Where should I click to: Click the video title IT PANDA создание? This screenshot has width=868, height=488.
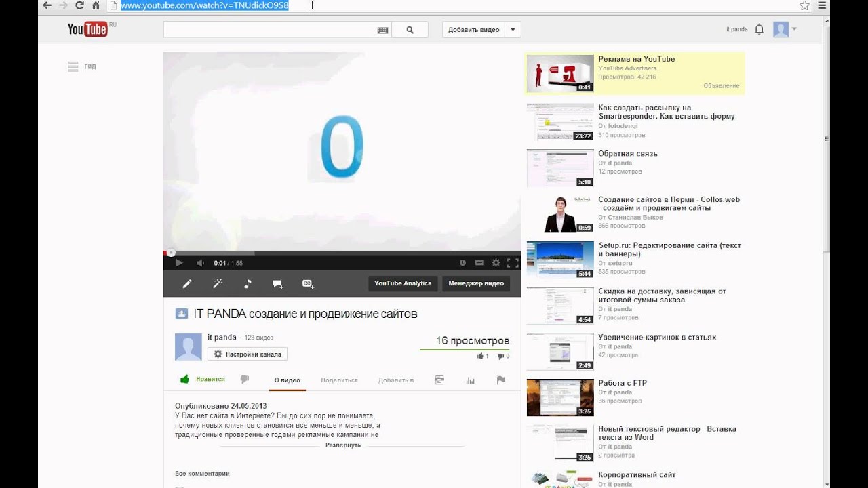click(x=305, y=314)
